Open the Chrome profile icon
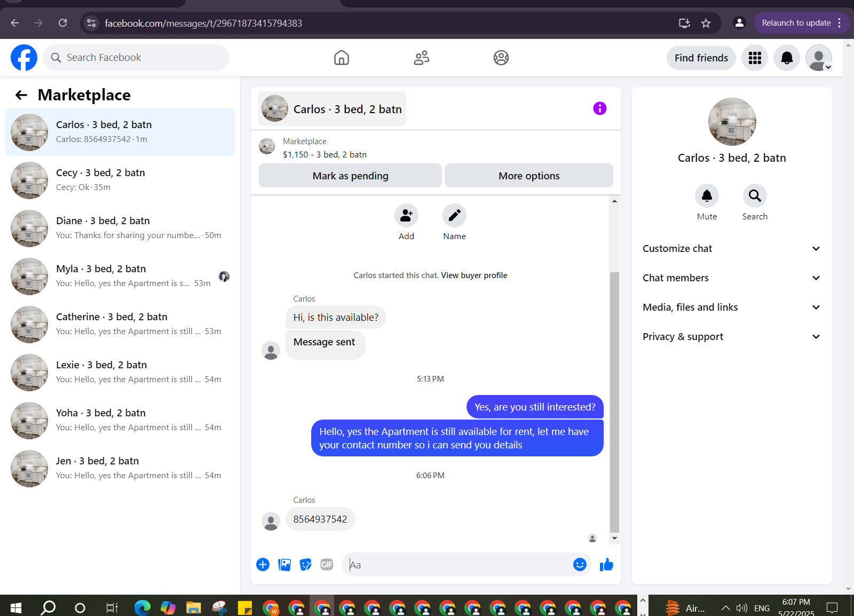The image size is (854, 616). (x=739, y=23)
